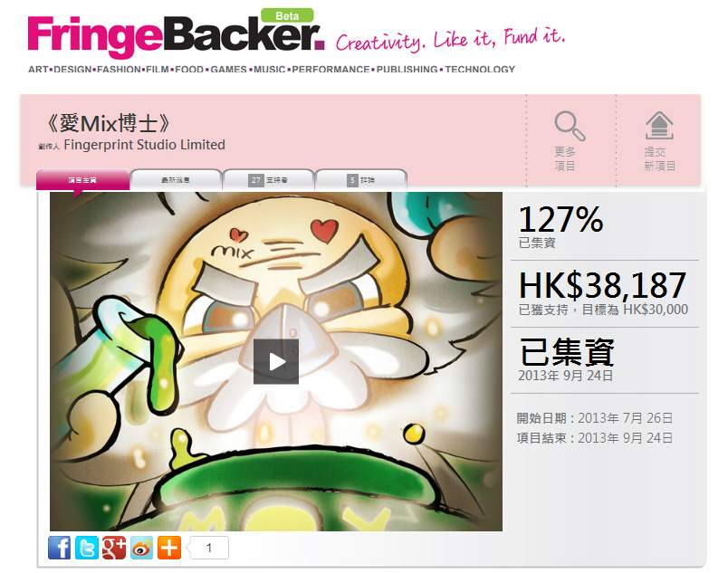Click the FringeBacker logo
Image resolution: width=728 pixels, height=573 pixels.
point(176,35)
